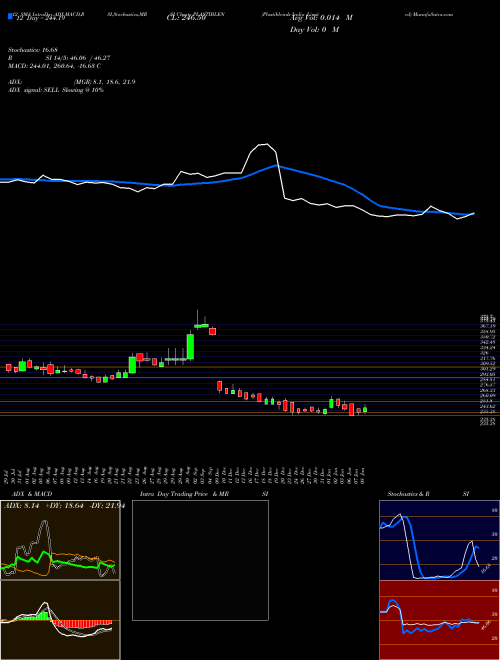
Task: Click the blue 12 Day SMA legend square
Action: [x=10, y=17]
